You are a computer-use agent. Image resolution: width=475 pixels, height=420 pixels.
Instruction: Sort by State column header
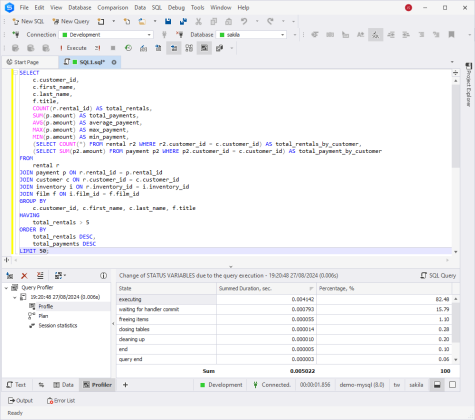(x=166, y=289)
